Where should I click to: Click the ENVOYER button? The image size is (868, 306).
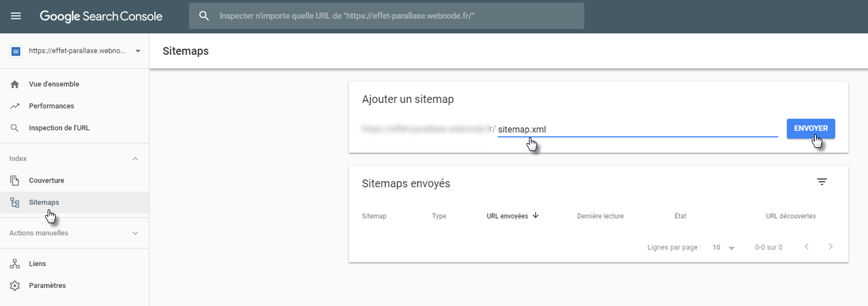coord(810,129)
